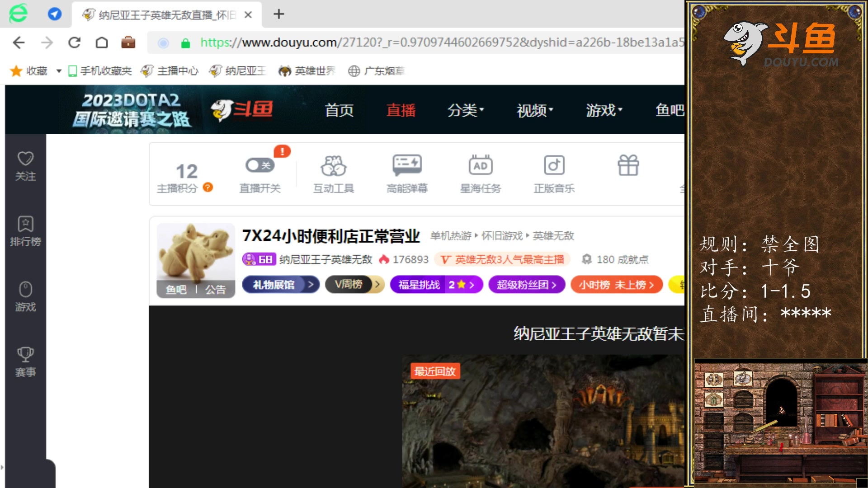The image size is (868, 488).
Task: Click the 主播积分 score 12
Action: tap(186, 171)
